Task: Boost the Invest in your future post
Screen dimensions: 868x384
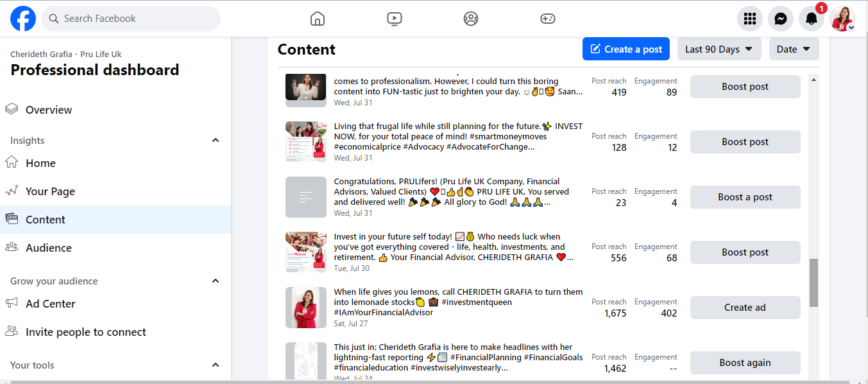Action: click(745, 252)
